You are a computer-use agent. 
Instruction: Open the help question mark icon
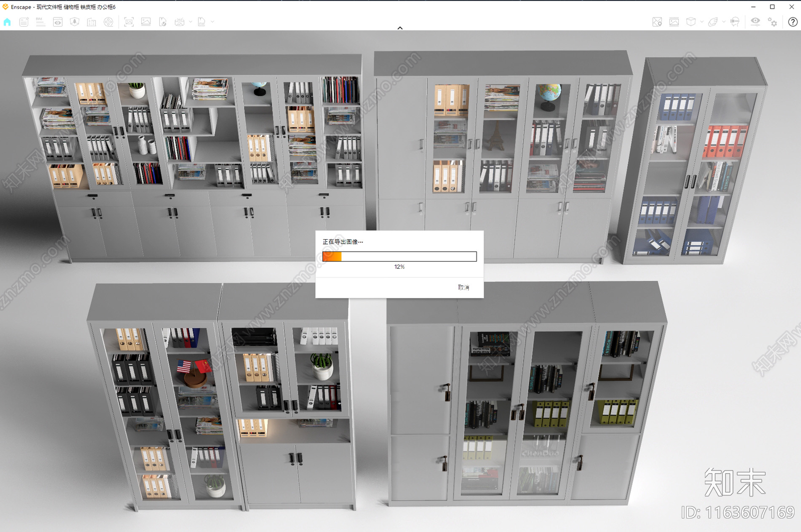click(793, 22)
